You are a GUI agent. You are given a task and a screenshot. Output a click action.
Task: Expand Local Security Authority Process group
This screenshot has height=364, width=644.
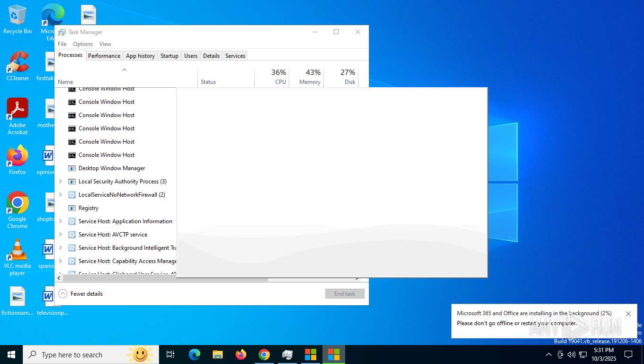click(60, 182)
